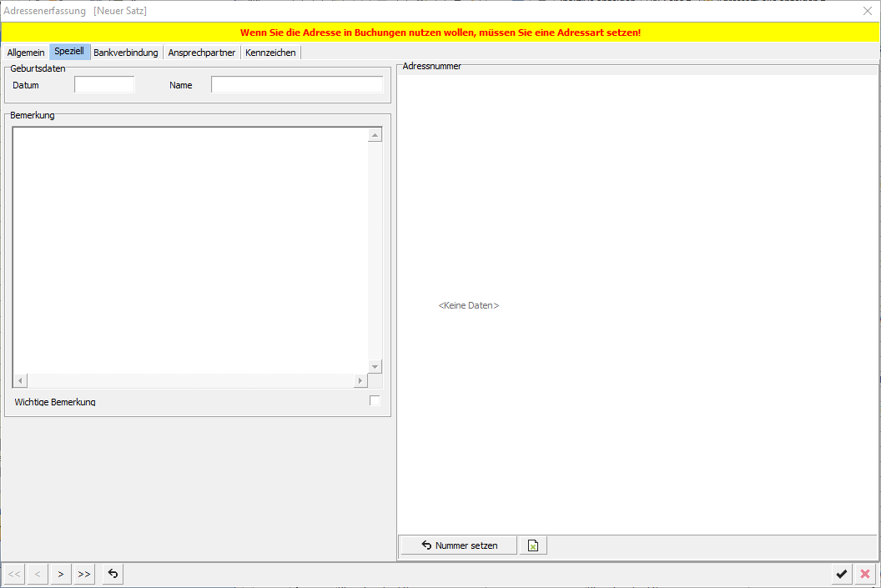881x588 pixels.
Task: Focus the birth Name text field
Action: (296, 84)
